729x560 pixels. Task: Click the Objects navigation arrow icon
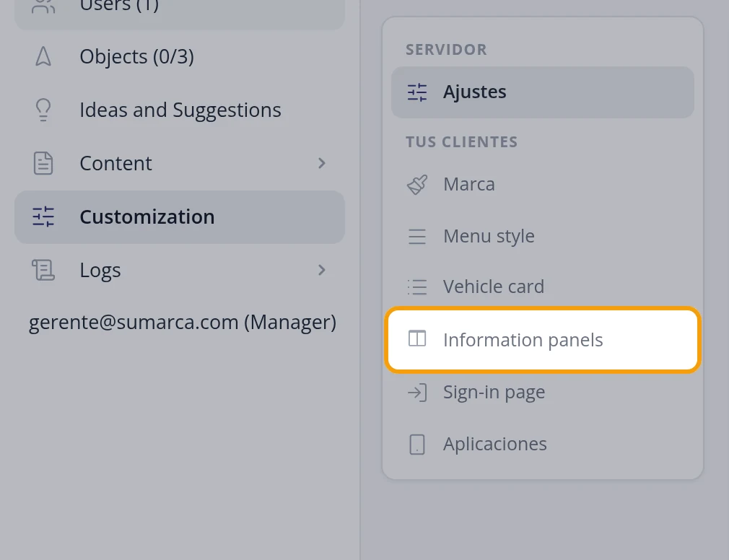[43, 57]
